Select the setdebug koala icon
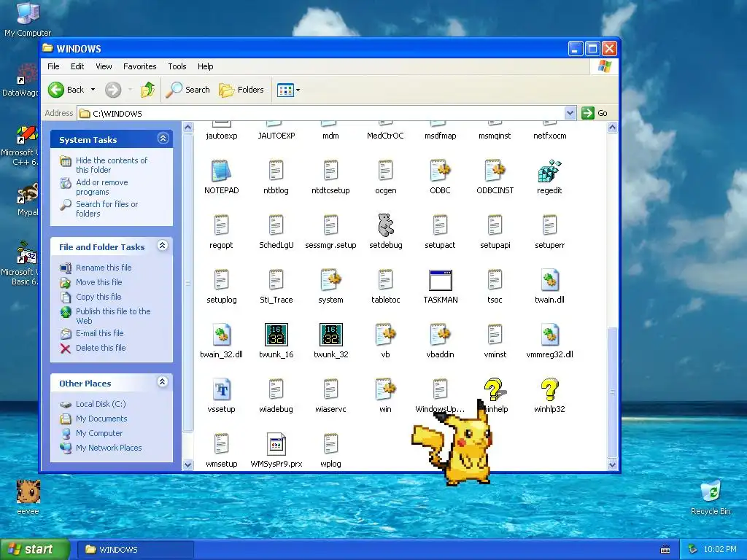The height and width of the screenshot is (560, 747). point(385,225)
